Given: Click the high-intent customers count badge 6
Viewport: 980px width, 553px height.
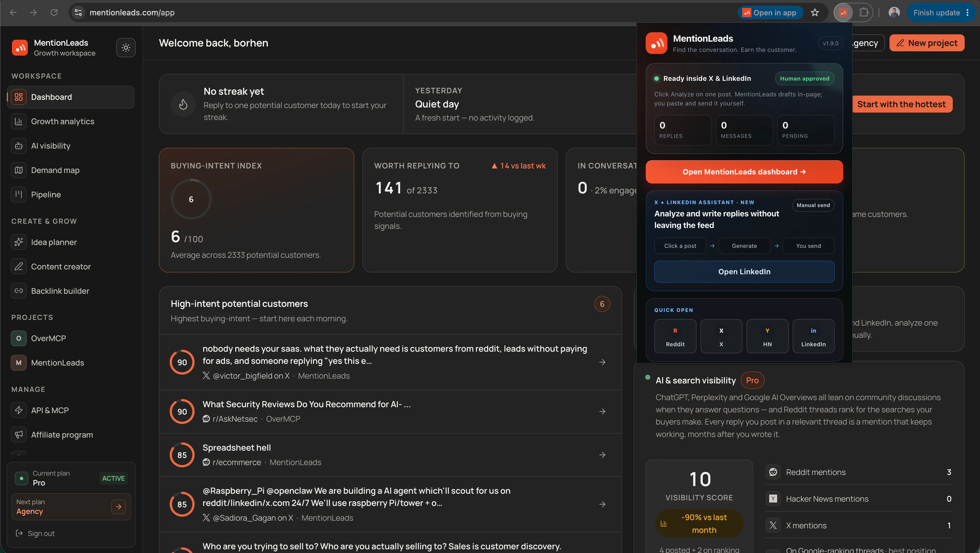Looking at the screenshot, I should 602,304.
